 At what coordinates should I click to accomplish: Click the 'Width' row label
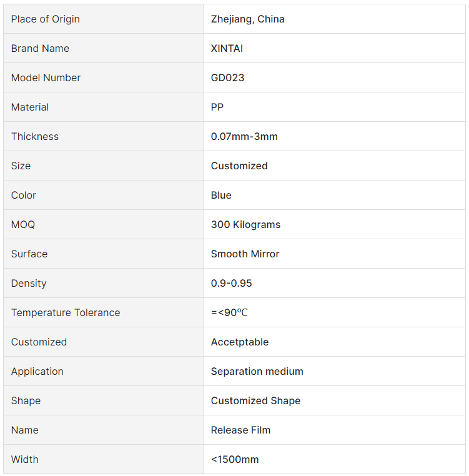point(25,459)
